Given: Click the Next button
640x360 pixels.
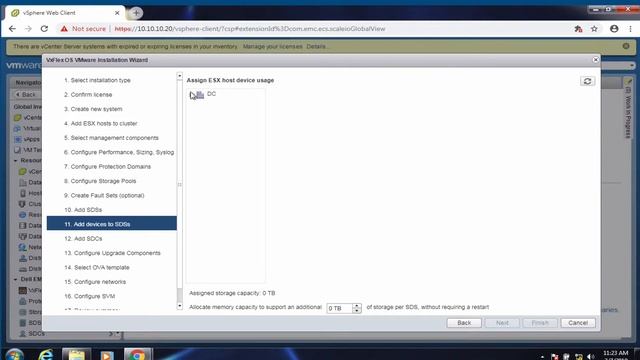Looking at the screenshot, I should 502,323.
